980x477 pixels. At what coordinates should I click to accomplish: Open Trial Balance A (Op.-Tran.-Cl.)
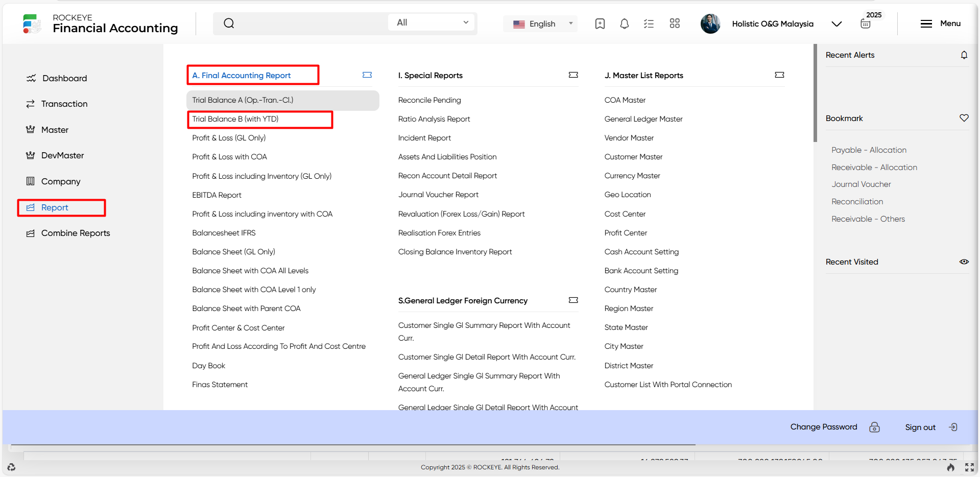(283, 100)
